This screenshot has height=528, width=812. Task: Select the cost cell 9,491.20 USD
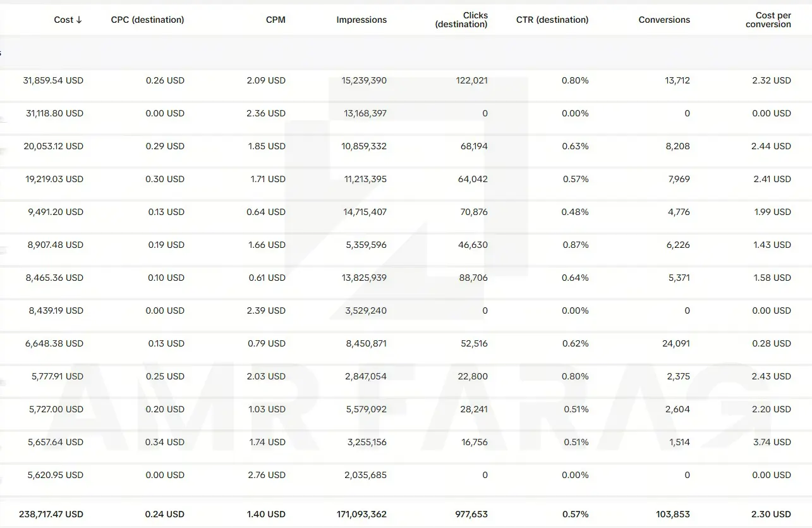[56, 212]
